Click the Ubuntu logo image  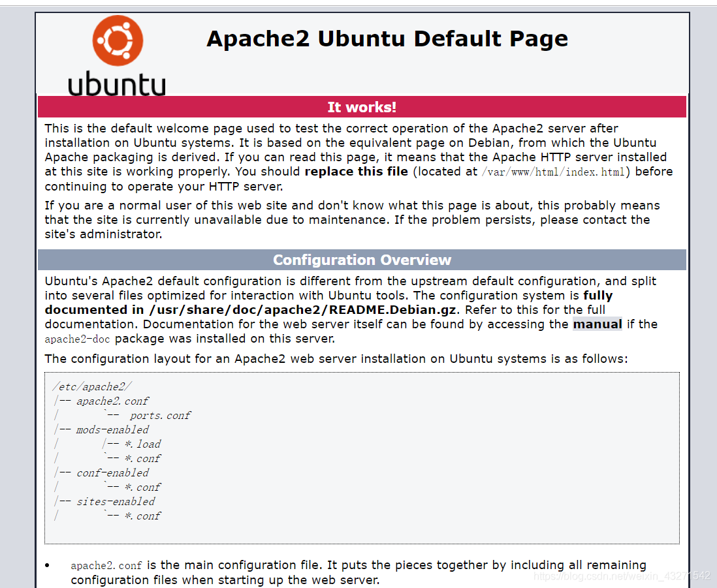pyautogui.click(x=117, y=55)
